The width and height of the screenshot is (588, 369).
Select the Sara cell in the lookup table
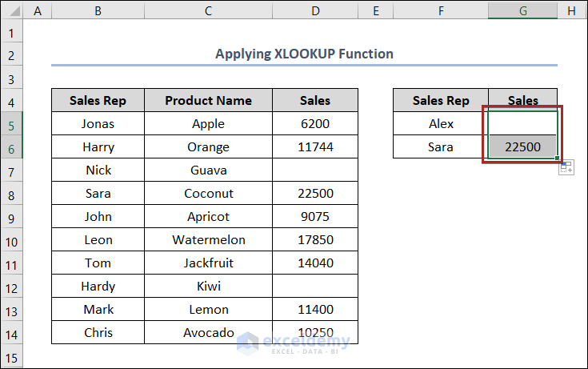[x=440, y=147]
